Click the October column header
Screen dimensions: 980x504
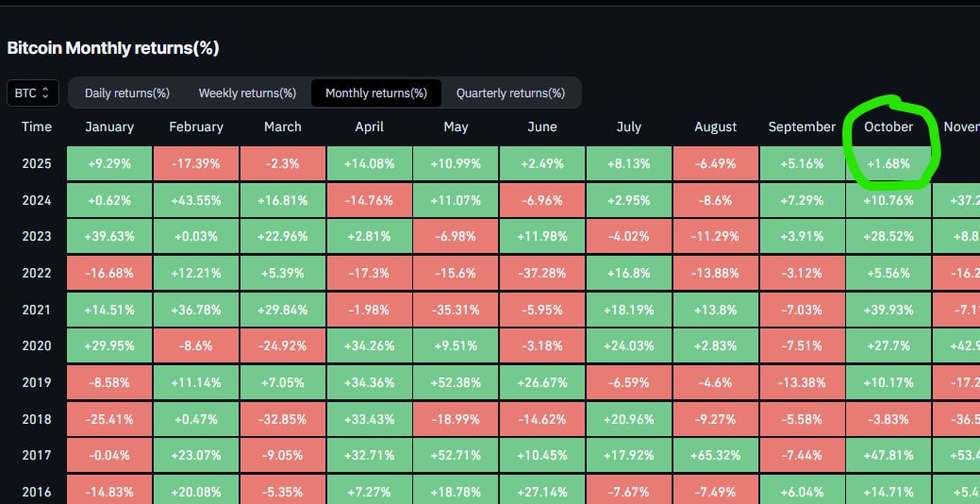tap(889, 126)
